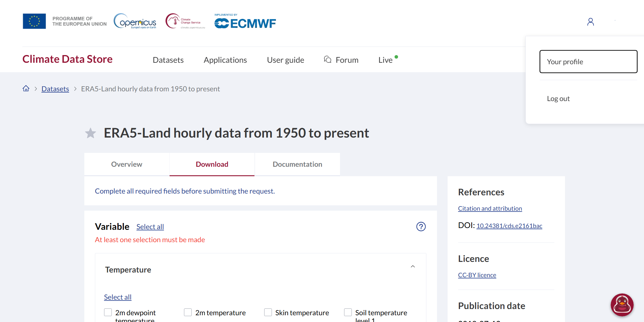Click the Climate Change Service logo
The height and width of the screenshot is (322, 644).
pos(185,21)
